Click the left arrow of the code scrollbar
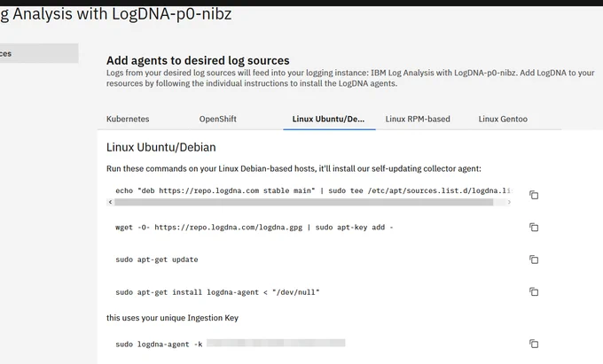603x364 pixels. tap(110, 202)
